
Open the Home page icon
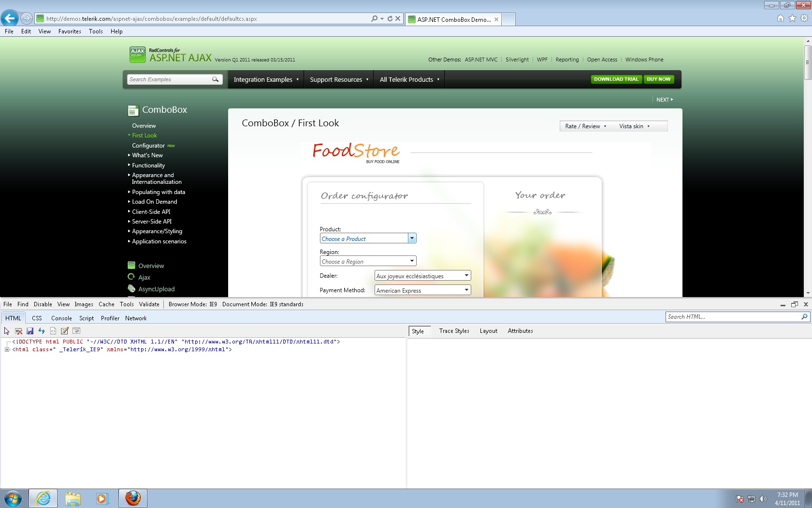(781, 18)
